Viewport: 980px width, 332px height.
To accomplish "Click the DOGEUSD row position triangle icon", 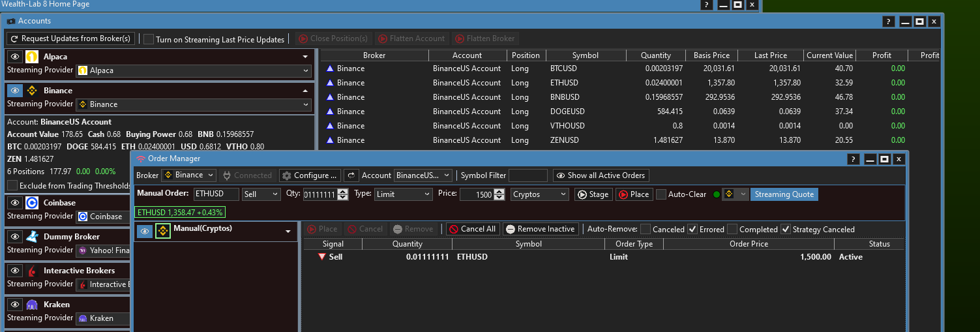I will pyautogui.click(x=330, y=112).
